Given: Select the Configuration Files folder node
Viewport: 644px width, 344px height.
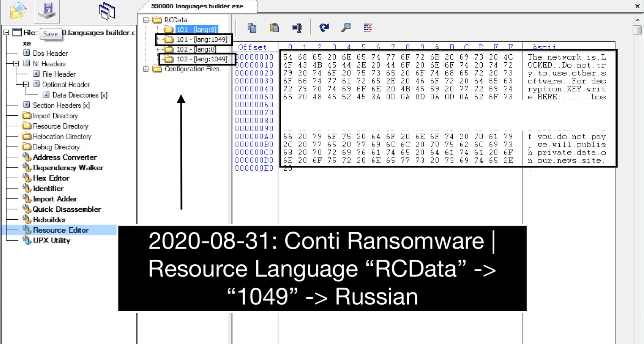Looking at the screenshot, I should point(192,69).
